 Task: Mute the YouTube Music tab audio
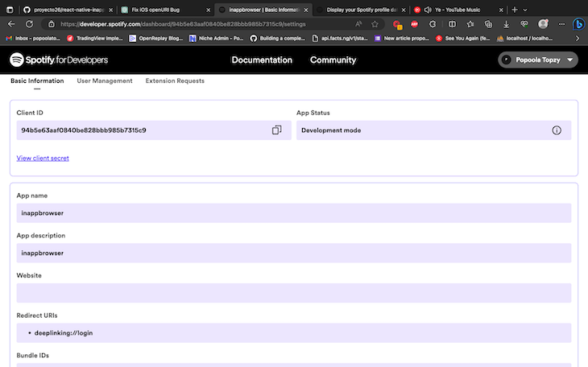[x=426, y=10]
